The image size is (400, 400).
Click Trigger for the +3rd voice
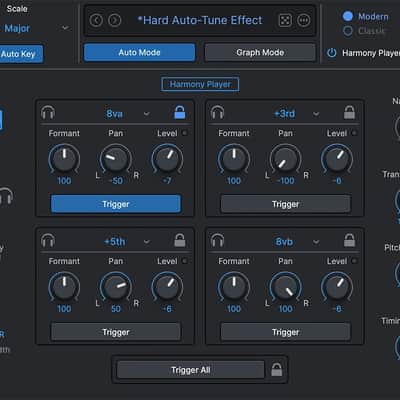click(285, 204)
